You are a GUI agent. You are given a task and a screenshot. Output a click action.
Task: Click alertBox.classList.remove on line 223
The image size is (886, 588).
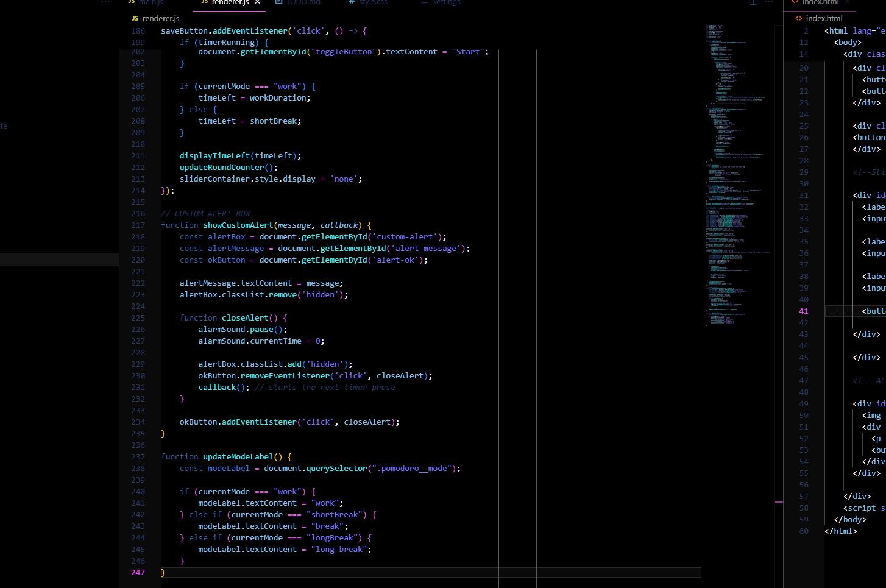click(x=238, y=295)
